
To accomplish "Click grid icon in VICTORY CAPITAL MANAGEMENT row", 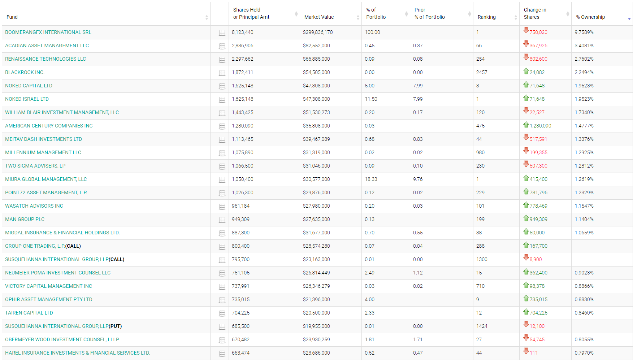I will (x=222, y=287).
